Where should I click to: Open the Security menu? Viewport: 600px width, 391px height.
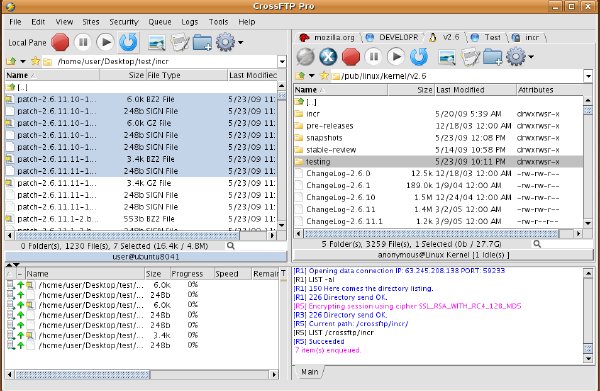tap(124, 22)
